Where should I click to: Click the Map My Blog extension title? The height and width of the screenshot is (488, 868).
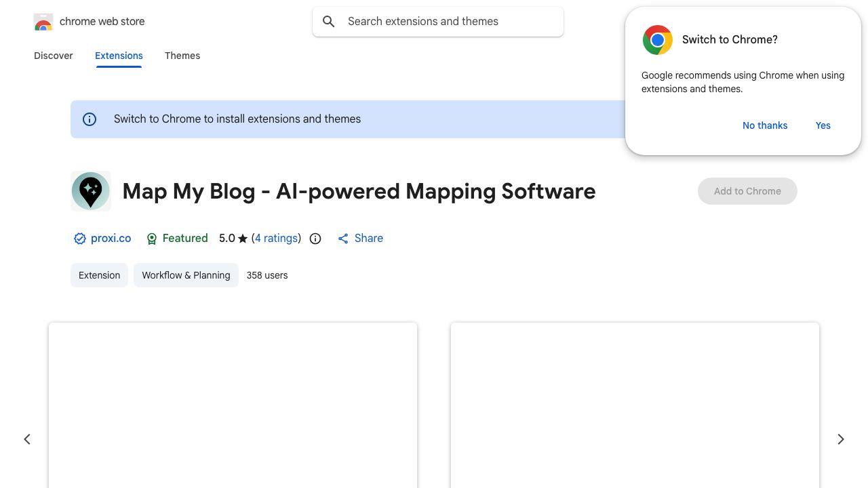[359, 191]
